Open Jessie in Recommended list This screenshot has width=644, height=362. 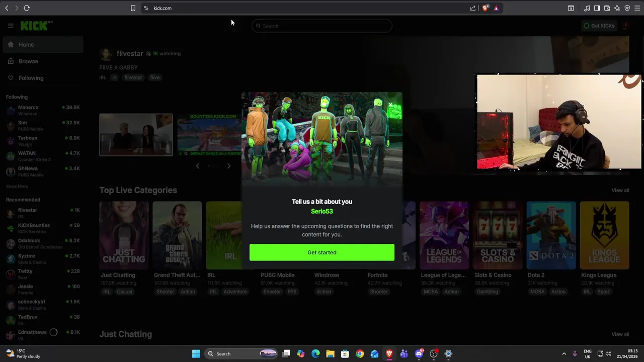coord(43,289)
